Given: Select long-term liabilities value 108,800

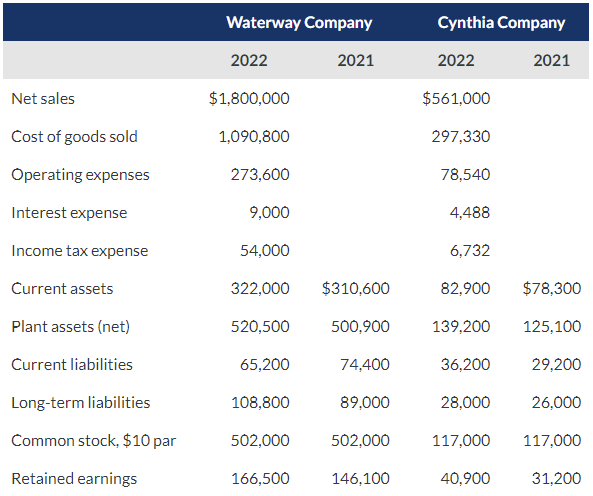Looking at the screenshot, I should coord(260,403).
